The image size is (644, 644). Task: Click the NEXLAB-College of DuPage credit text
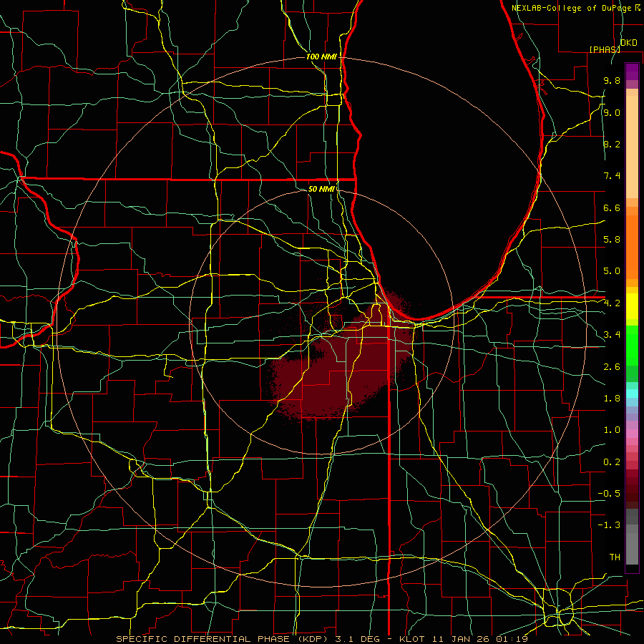coord(572,8)
